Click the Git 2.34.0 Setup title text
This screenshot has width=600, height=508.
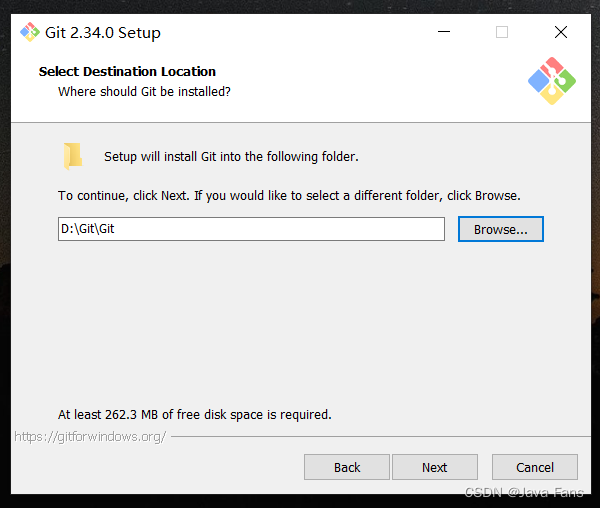point(103,33)
